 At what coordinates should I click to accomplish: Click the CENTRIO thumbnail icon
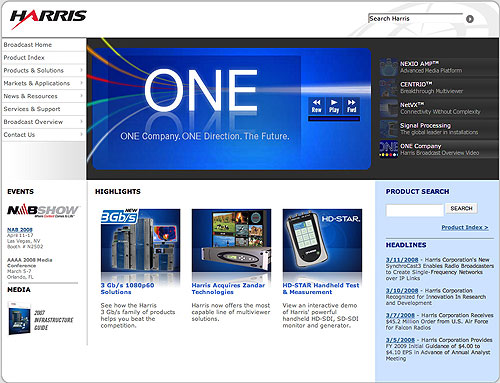[389, 88]
